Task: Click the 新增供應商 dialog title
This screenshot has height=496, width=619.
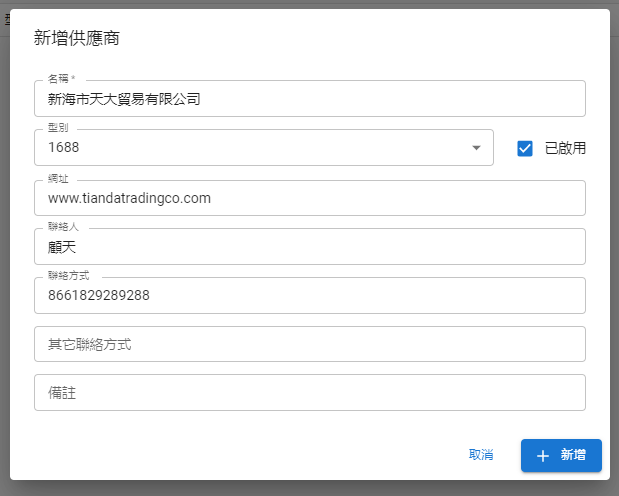Action: (77, 38)
